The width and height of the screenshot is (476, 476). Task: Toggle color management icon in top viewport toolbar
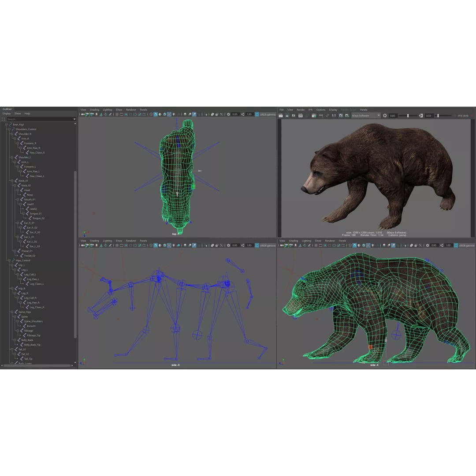tap(257, 115)
